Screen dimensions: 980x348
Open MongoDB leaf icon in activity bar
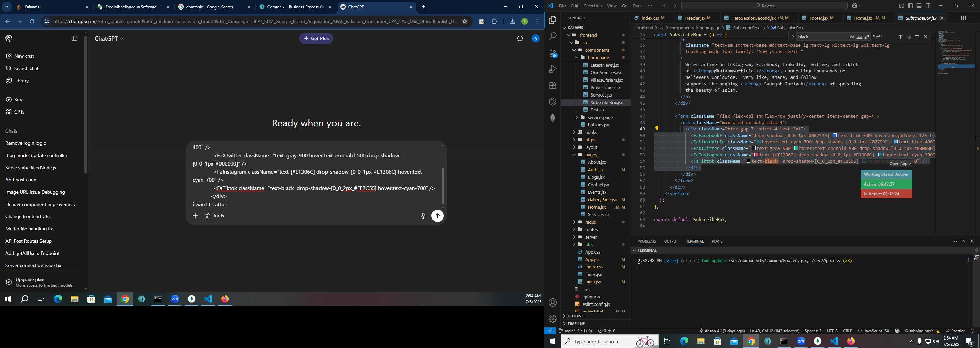point(552,118)
